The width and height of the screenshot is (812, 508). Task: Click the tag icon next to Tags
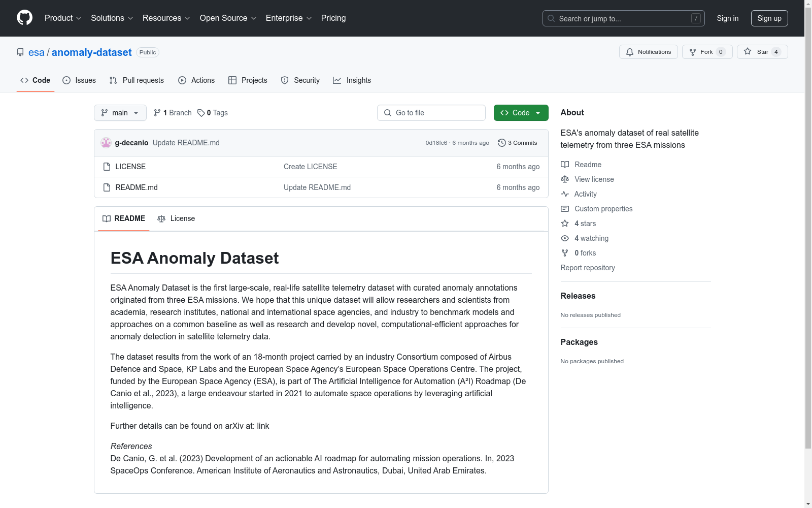pyautogui.click(x=201, y=113)
